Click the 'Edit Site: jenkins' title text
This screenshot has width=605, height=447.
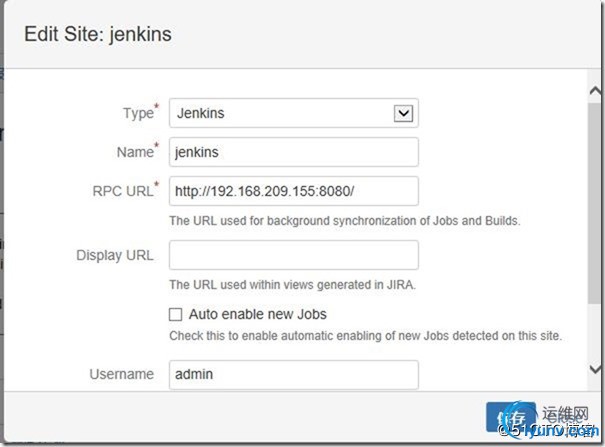pyautogui.click(x=98, y=34)
